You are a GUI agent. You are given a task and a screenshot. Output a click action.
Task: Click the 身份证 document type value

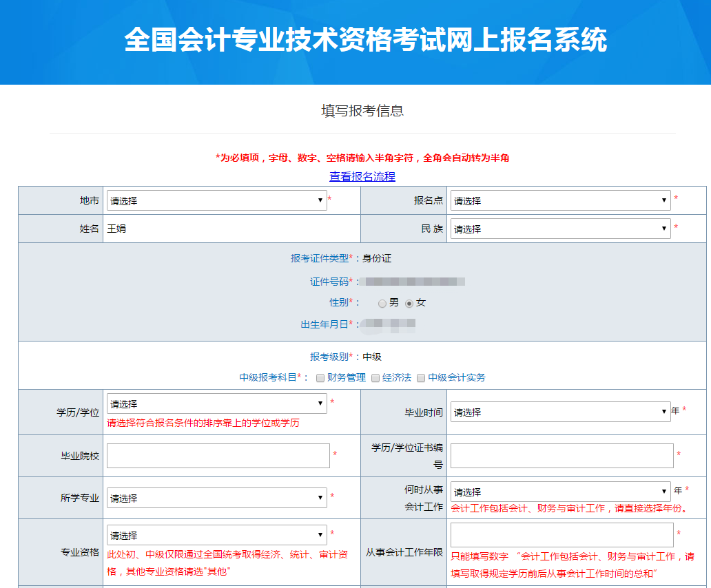(377, 258)
